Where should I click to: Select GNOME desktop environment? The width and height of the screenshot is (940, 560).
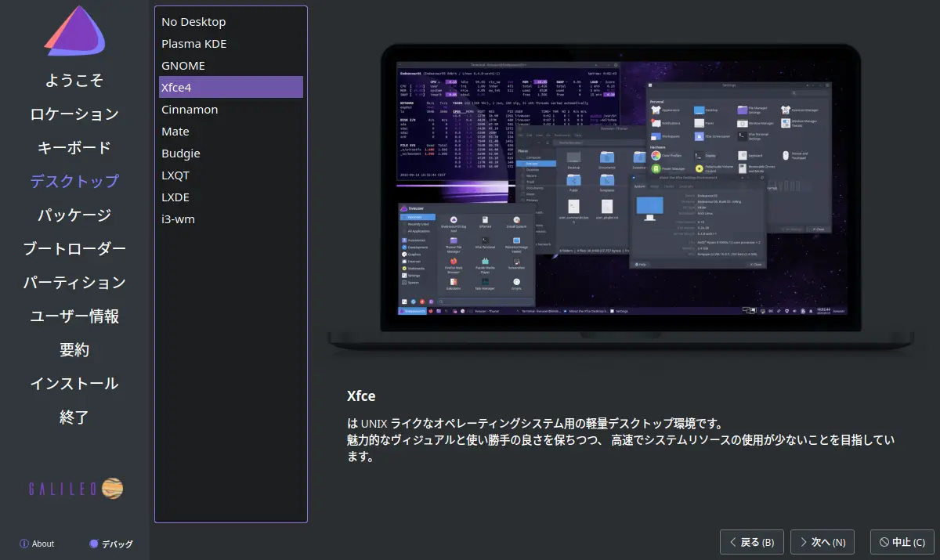click(183, 66)
